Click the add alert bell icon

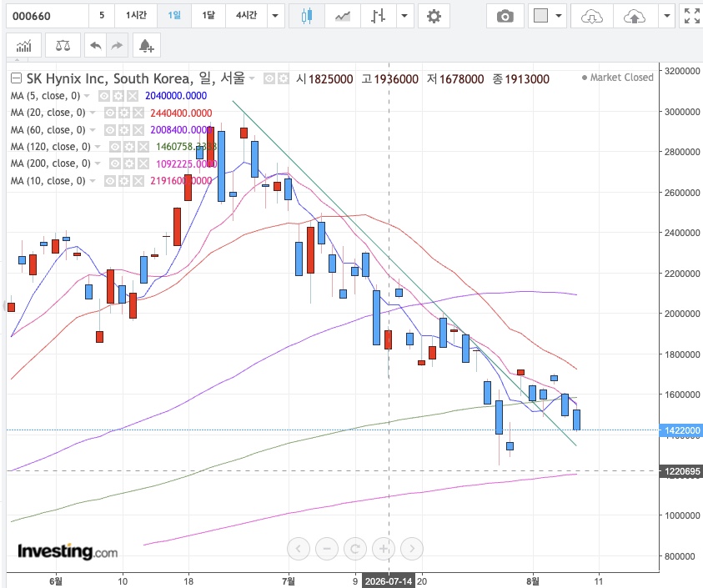tap(147, 45)
